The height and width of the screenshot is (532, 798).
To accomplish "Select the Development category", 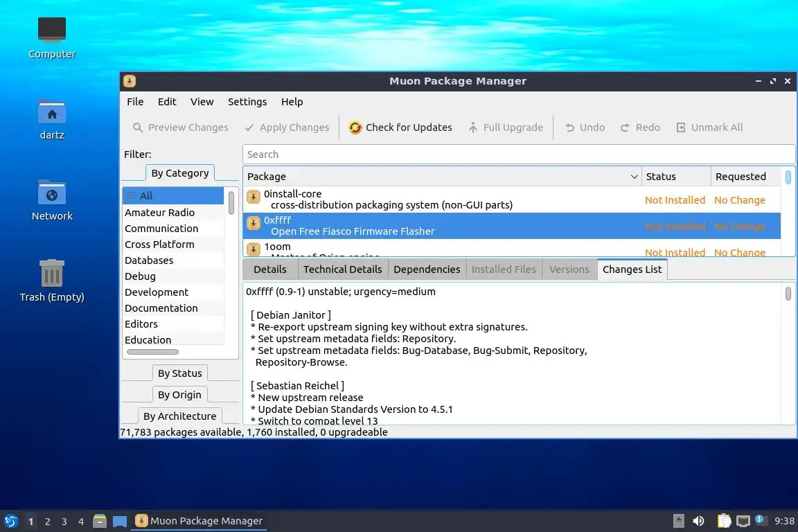I will point(173,292).
